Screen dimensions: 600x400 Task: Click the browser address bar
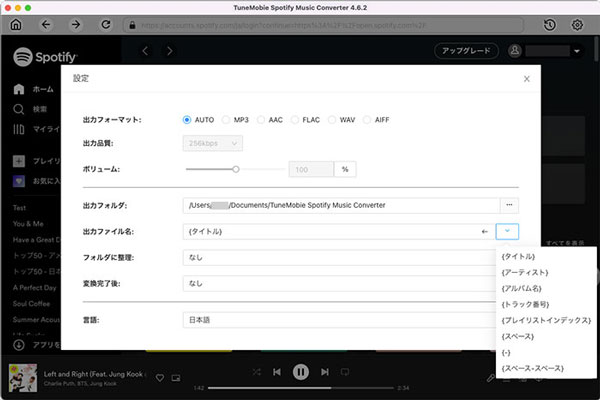[x=323, y=25]
